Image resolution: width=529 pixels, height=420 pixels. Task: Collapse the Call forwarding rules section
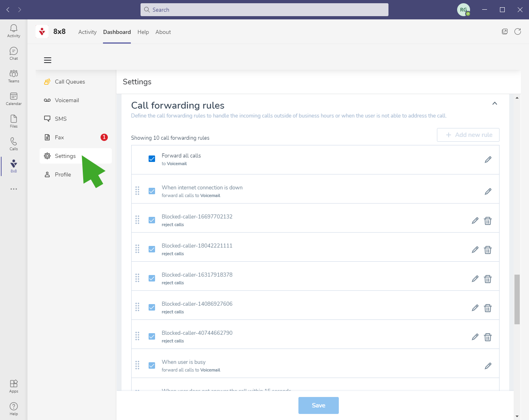pyautogui.click(x=494, y=104)
